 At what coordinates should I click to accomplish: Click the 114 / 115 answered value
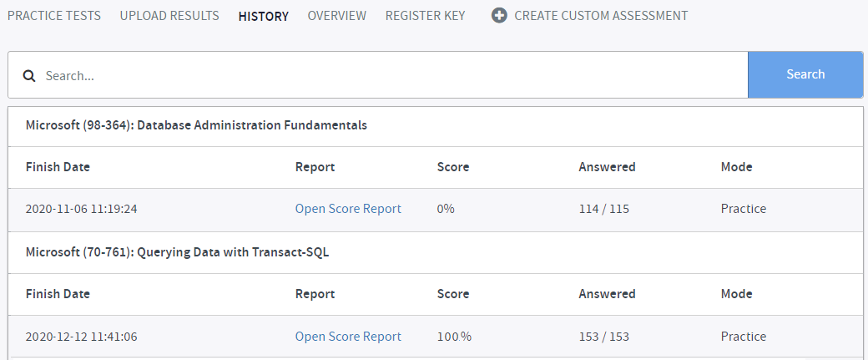coord(604,209)
